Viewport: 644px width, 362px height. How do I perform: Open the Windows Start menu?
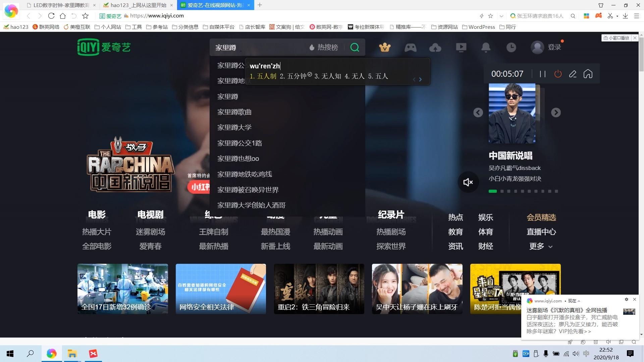(10, 354)
